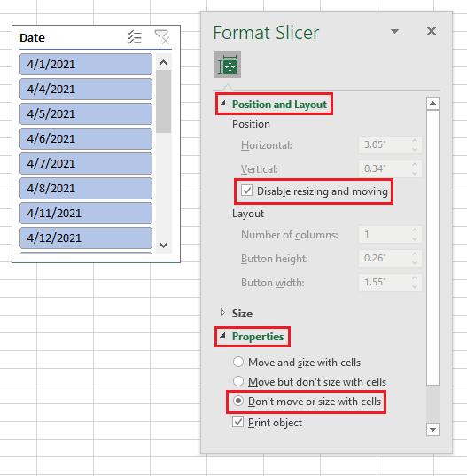The image size is (467, 476).
Task: Collapse the Position and Layout section
Action: point(222,104)
